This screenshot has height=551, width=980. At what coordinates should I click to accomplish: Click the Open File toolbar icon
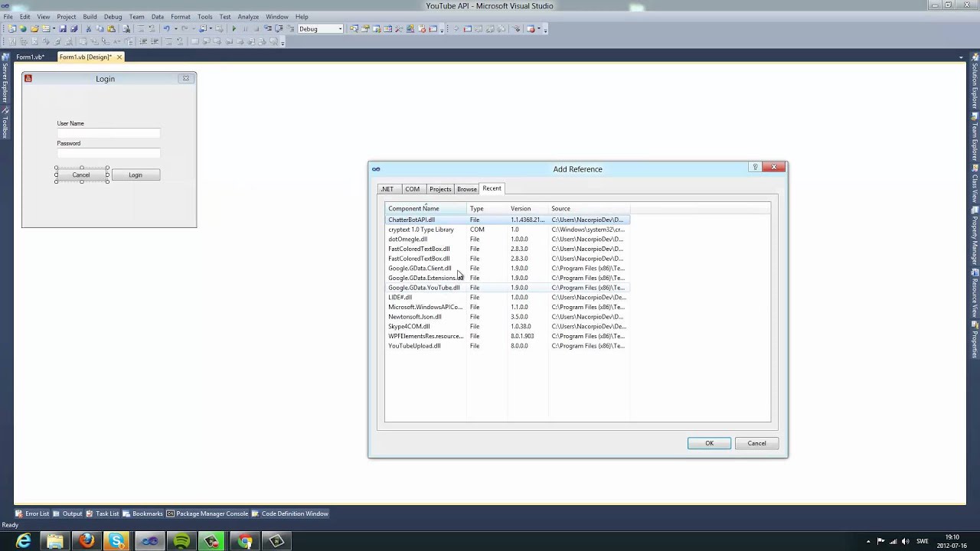(34, 29)
